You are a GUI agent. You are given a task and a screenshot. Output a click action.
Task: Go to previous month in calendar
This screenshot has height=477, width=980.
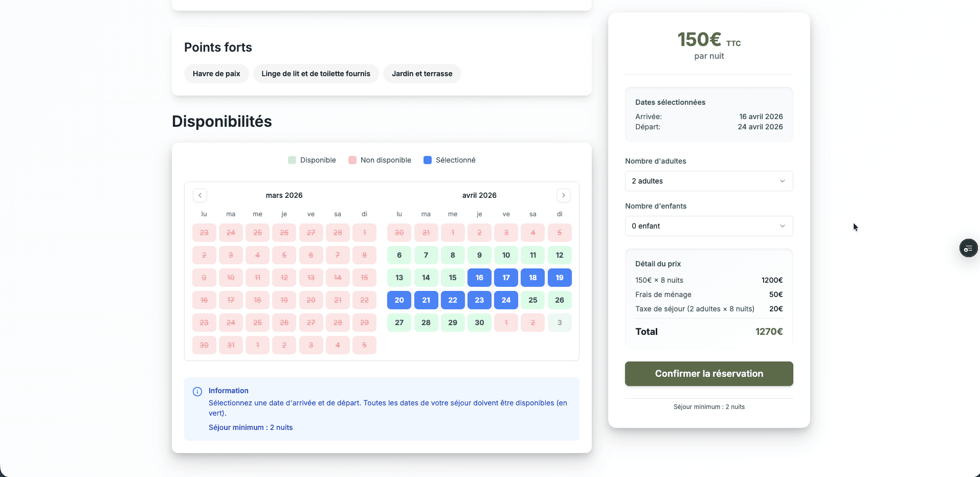pos(200,195)
